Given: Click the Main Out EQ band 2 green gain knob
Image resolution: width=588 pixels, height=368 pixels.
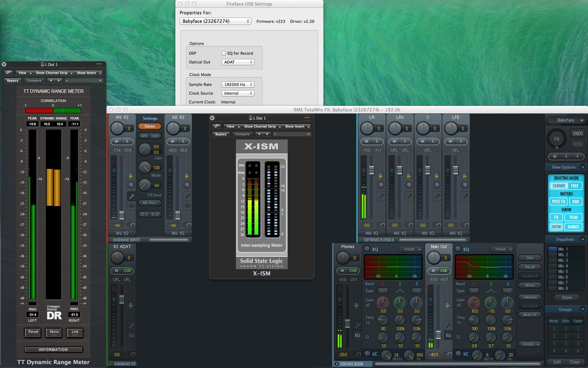Looking at the screenshot, I should coord(491,302).
